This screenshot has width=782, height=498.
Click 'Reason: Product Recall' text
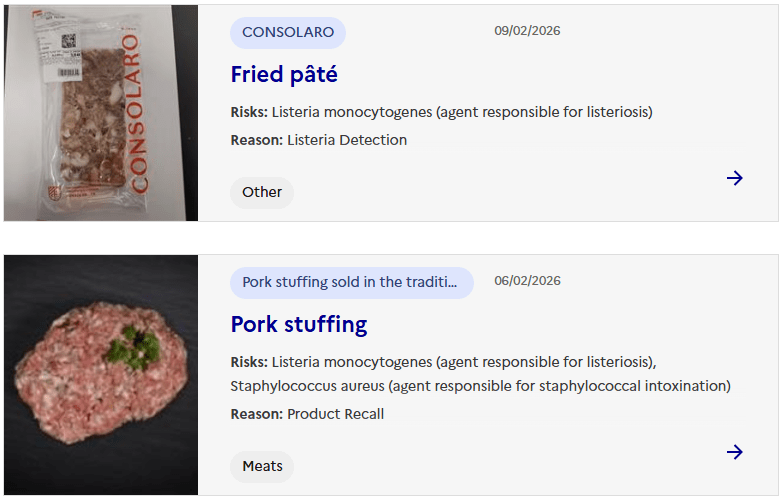coord(307,414)
